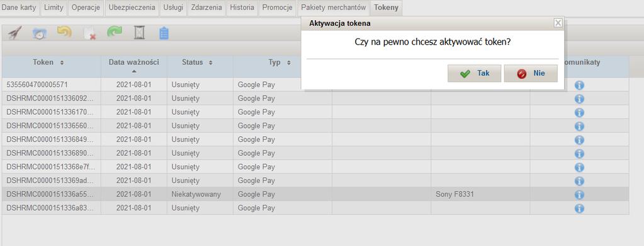Click the Sony F8331 device cell
The image size is (644, 246).
tap(480, 194)
